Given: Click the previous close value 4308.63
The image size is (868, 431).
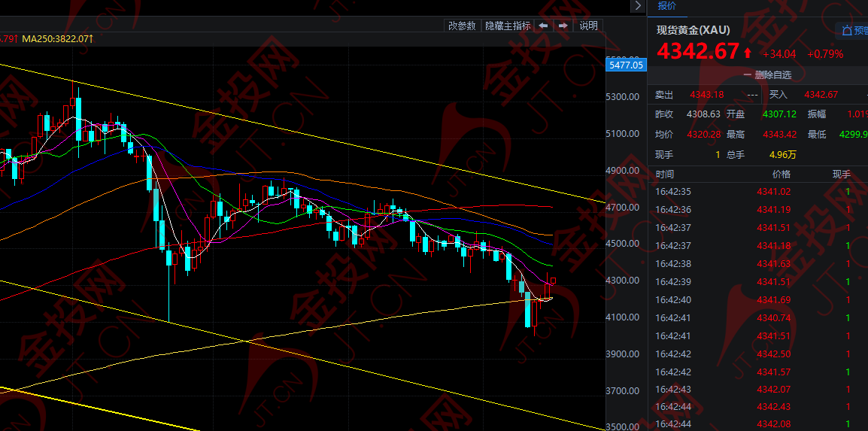Looking at the screenshot, I should coord(703,114).
